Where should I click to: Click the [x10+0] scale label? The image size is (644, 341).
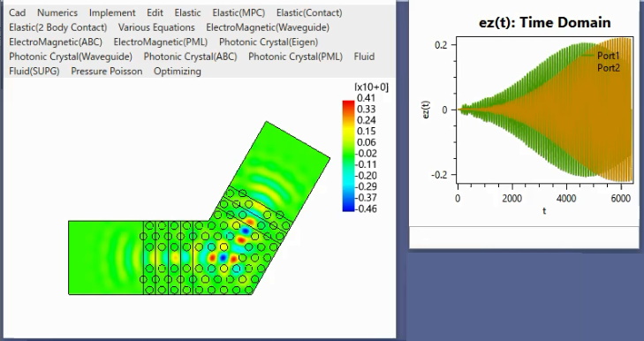(371, 87)
